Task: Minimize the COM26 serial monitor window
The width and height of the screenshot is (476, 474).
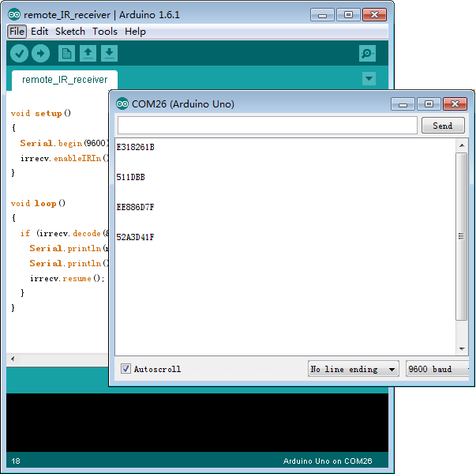Action: (403, 104)
